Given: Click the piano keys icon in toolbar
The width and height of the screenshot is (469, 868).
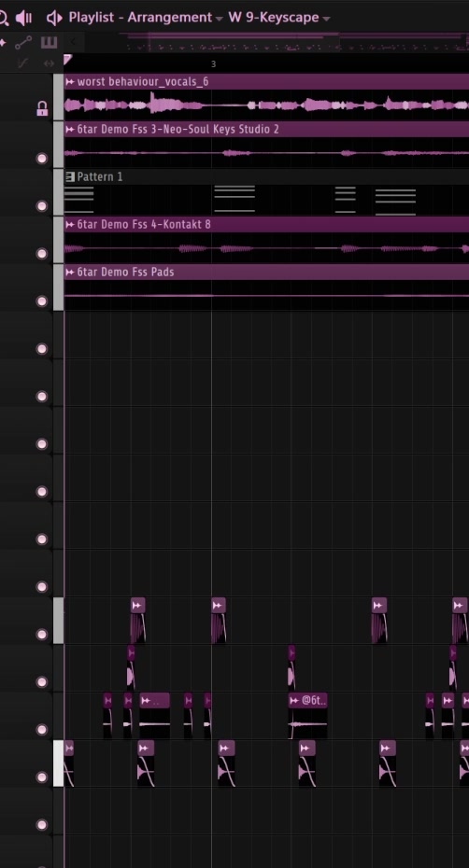Looking at the screenshot, I should 50,43.
